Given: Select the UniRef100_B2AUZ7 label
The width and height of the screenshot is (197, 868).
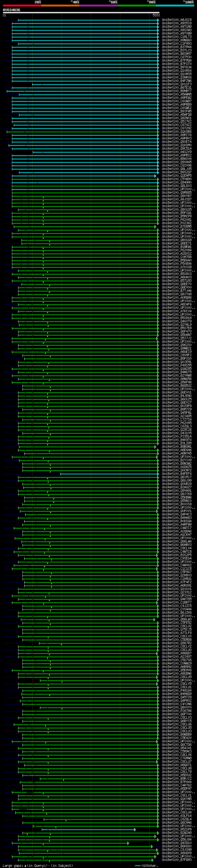Looking at the screenshot, I should point(177,487).
